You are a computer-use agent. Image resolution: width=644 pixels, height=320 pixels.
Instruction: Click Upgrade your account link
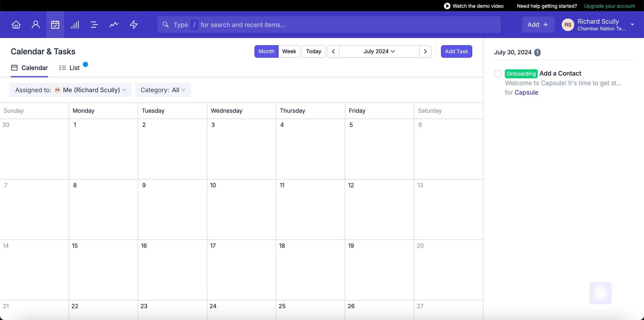[x=609, y=6]
